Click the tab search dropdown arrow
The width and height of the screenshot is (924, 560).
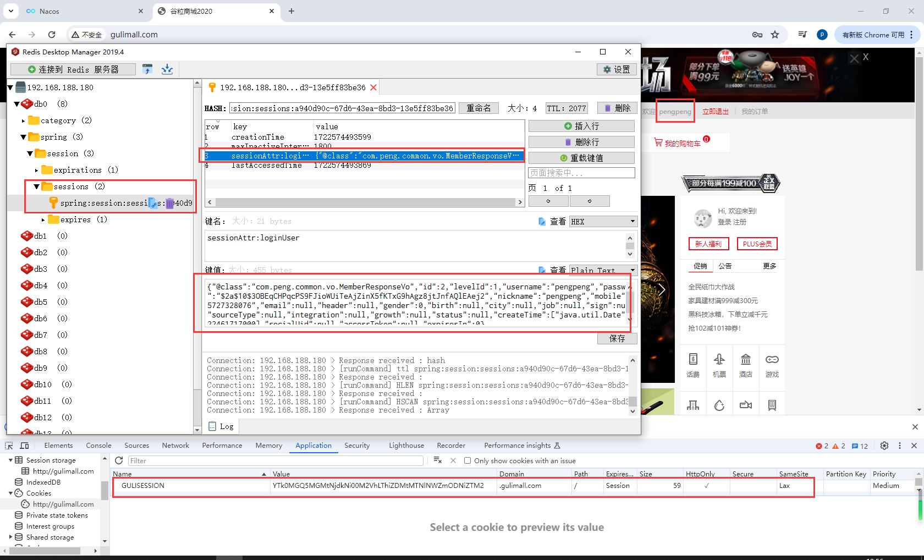(x=11, y=11)
